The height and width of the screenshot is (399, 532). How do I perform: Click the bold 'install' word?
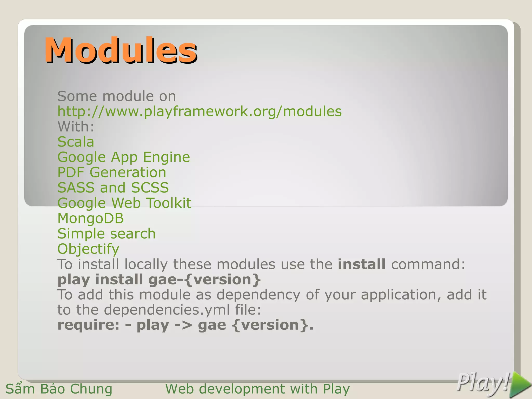click(362, 264)
